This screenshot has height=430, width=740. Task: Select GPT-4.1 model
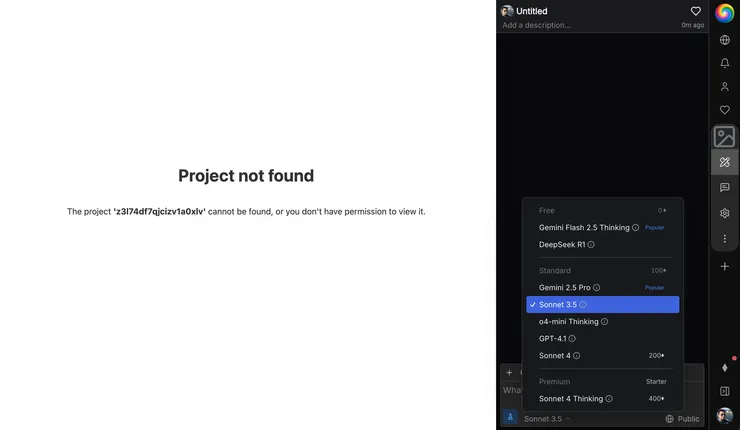coord(603,338)
